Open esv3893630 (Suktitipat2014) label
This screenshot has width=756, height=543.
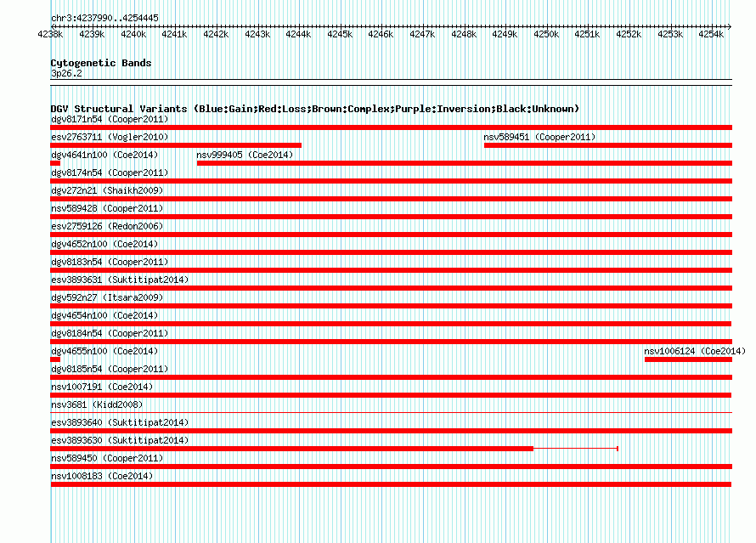pos(120,441)
